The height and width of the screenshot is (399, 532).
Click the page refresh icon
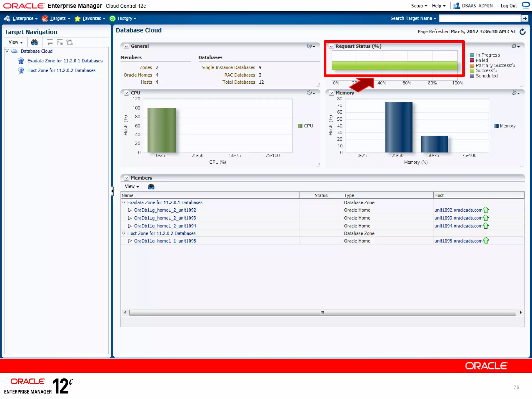tap(522, 32)
